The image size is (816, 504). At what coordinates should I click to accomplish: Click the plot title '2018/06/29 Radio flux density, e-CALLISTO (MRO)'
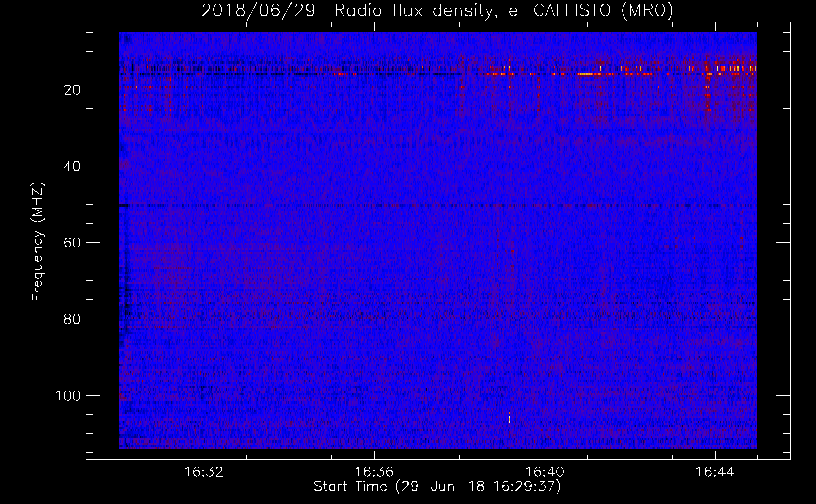tap(438, 11)
